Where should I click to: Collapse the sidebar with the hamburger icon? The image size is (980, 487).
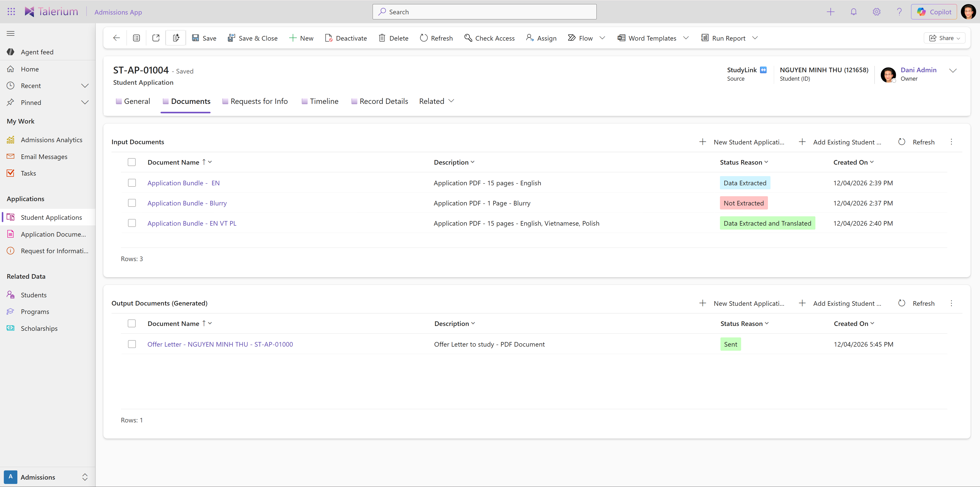tap(11, 33)
